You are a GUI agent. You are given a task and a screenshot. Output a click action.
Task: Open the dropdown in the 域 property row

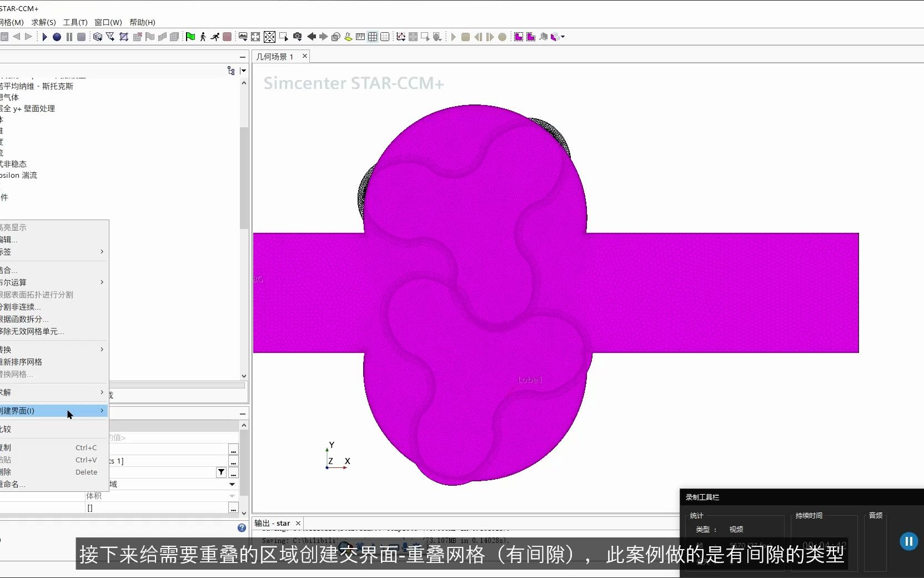pos(233,484)
